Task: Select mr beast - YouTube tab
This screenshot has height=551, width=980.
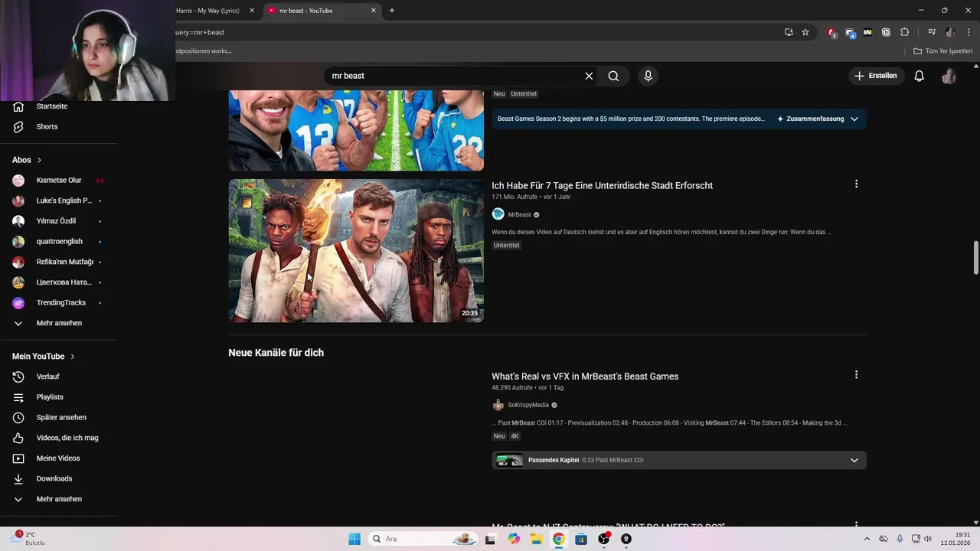Action: coord(322,11)
